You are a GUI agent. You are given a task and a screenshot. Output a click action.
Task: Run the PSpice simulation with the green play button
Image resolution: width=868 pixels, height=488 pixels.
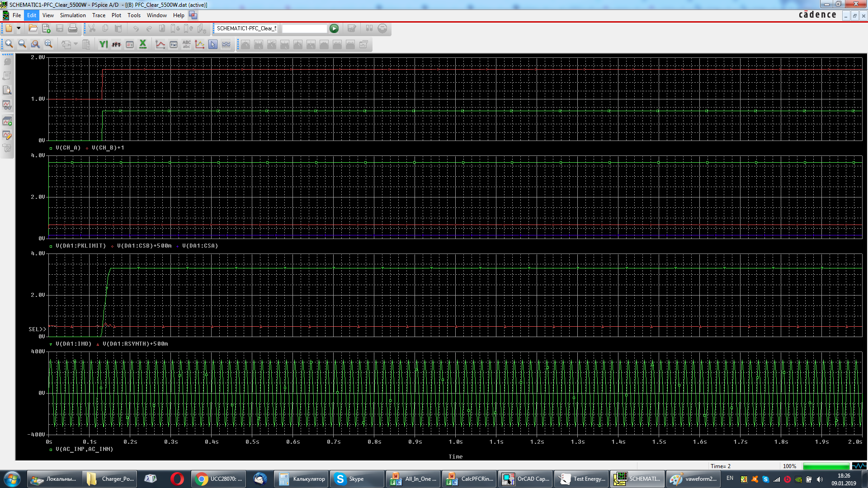[x=334, y=28]
